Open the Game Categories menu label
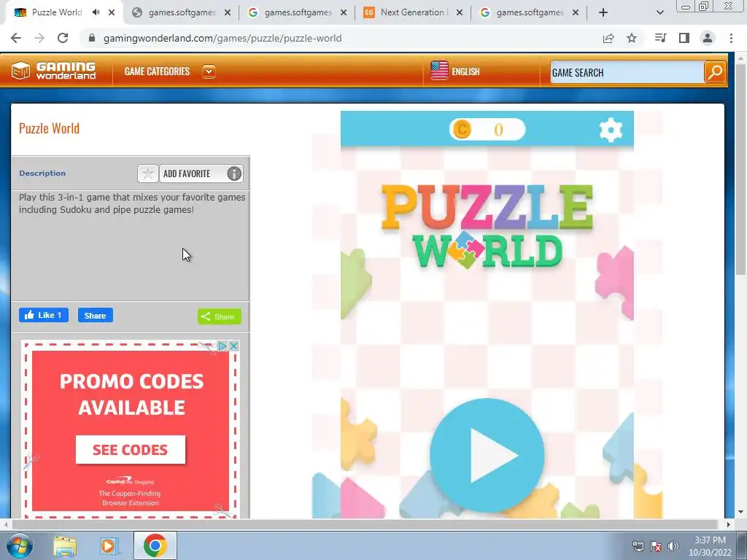 point(157,71)
